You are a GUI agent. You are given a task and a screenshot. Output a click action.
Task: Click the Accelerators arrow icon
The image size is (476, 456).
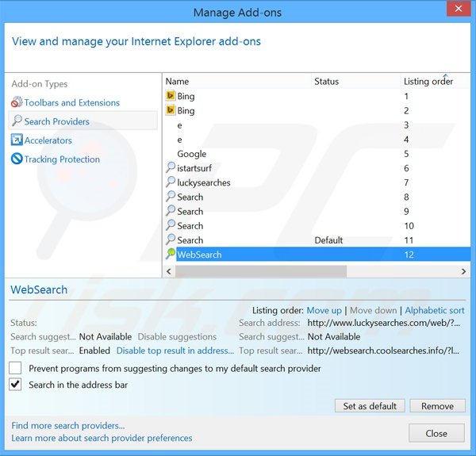[x=17, y=140]
